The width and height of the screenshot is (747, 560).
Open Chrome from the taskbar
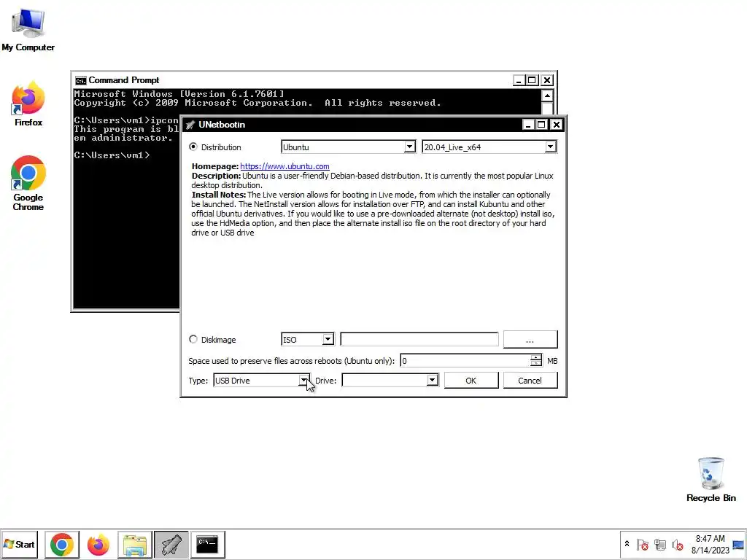[62, 544]
